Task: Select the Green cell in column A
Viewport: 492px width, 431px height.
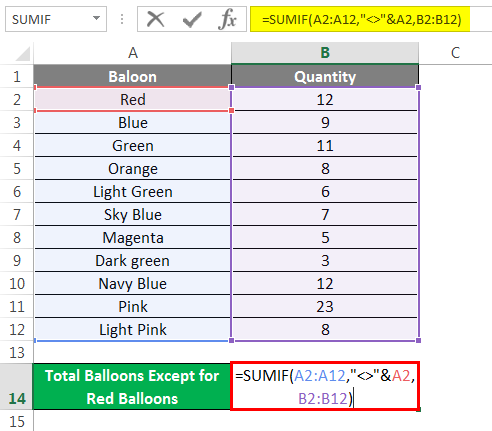Action: (x=132, y=145)
